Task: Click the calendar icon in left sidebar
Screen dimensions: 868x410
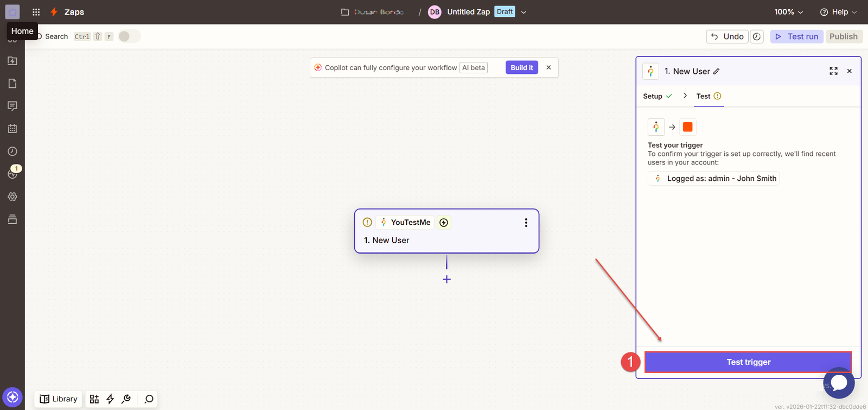Action: pos(12,129)
